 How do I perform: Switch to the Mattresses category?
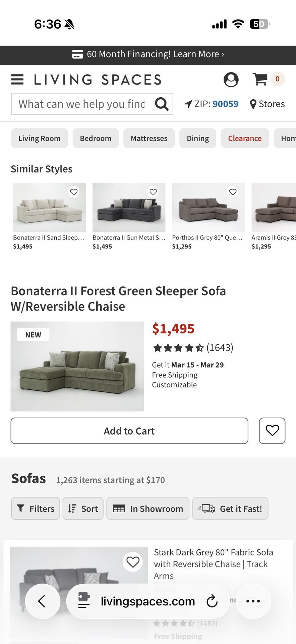coord(149,138)
